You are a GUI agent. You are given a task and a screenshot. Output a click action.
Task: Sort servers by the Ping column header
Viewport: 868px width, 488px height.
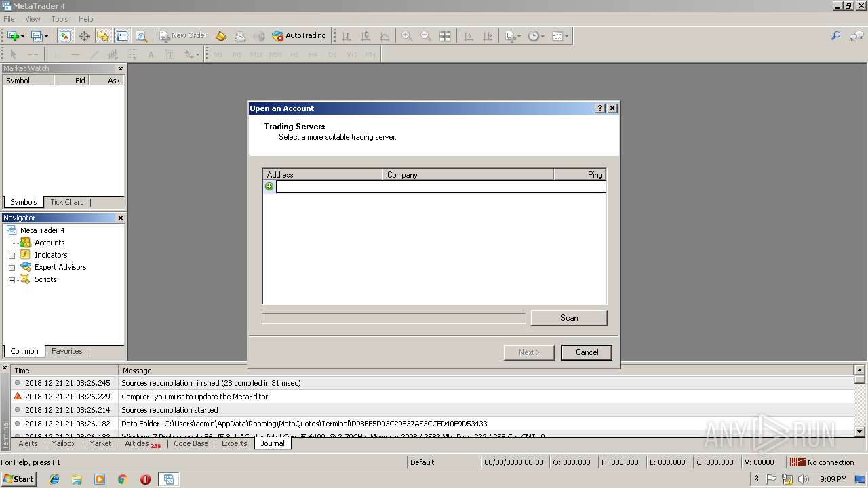[580, 174]
